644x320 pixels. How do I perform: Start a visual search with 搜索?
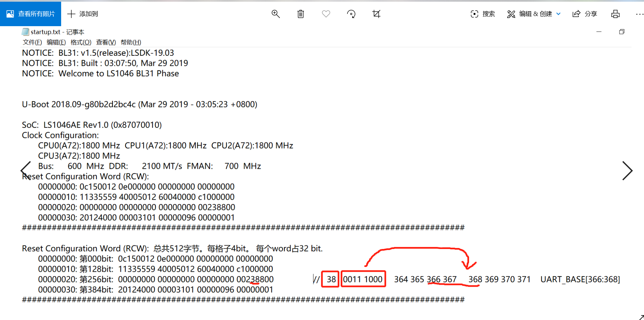click(482, 14)
